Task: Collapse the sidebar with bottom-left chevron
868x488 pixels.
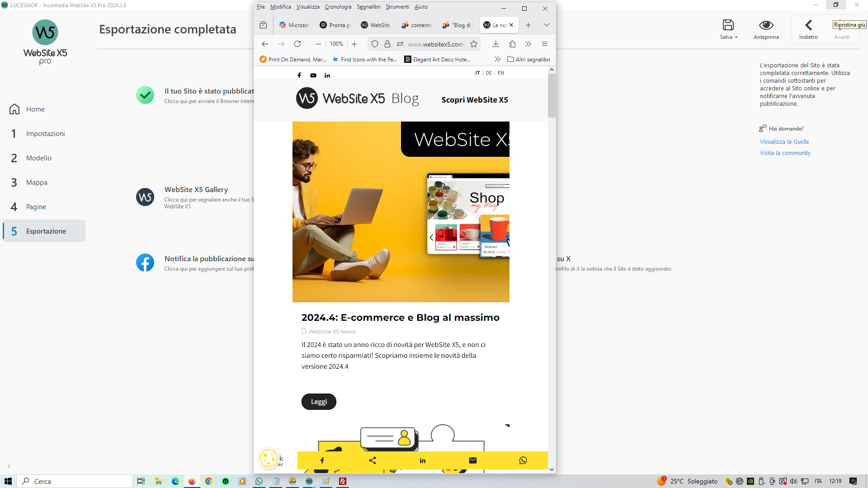Action: (9, 466)
